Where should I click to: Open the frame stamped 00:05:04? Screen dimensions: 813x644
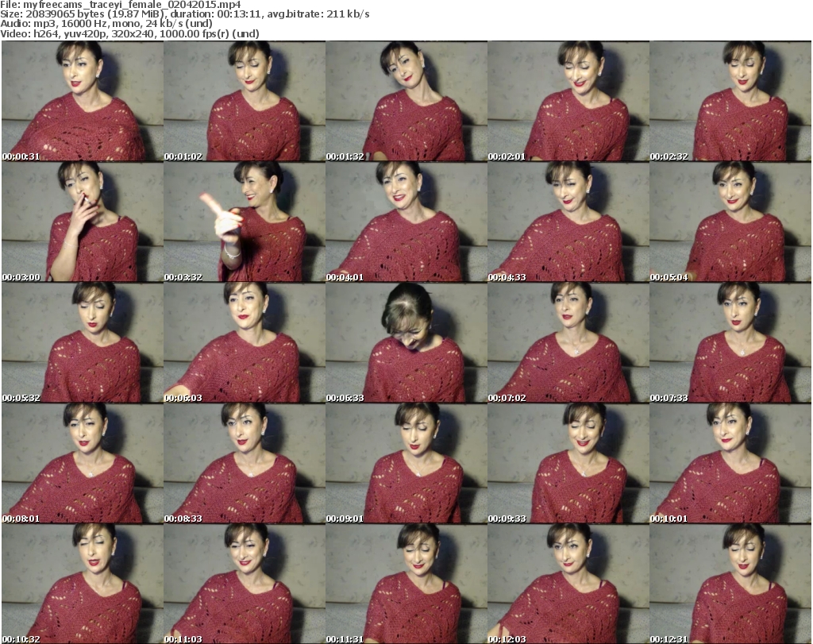(x=730, y=222)
